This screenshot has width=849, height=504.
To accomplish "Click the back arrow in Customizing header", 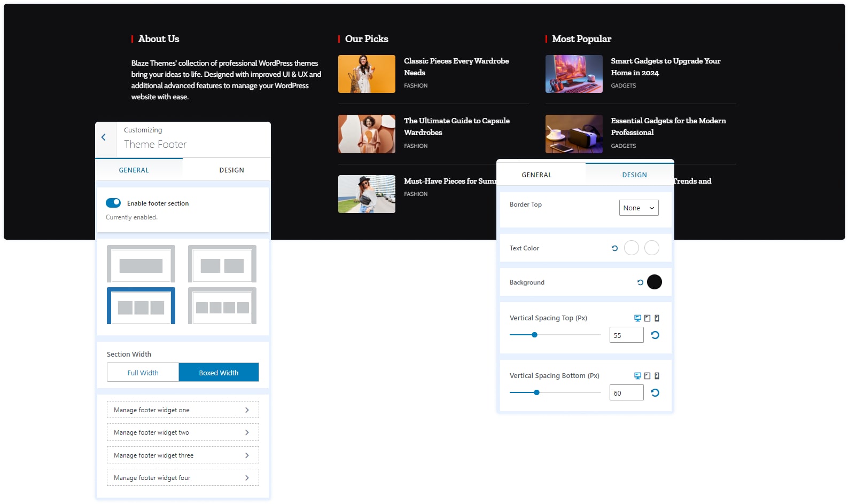I will point(104,138).
